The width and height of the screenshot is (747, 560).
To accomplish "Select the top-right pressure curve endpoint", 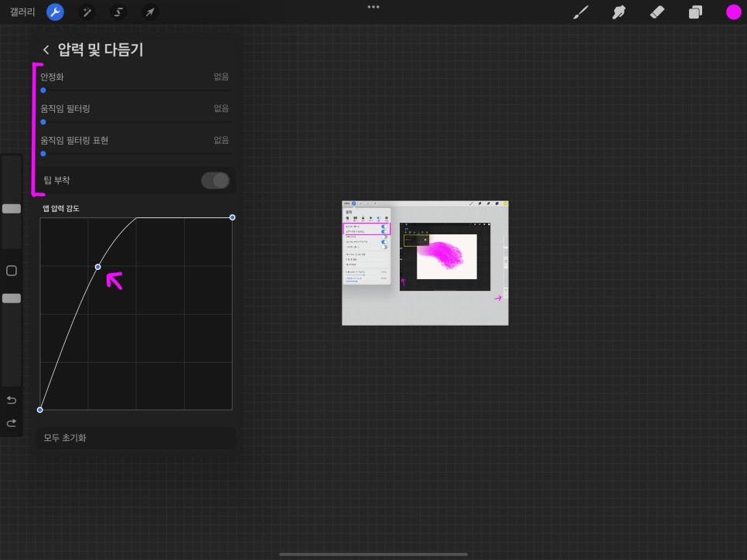I will (233, 217).
